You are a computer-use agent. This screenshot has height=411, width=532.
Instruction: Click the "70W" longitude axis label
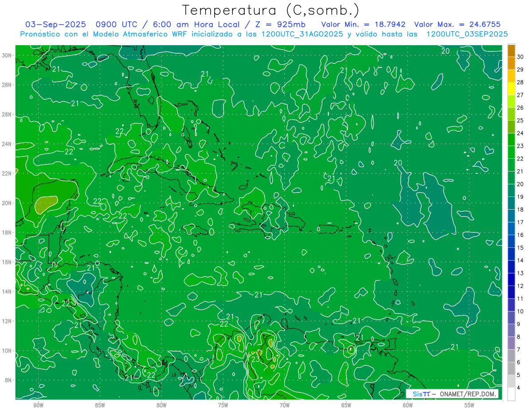click(x=285, y=405)
